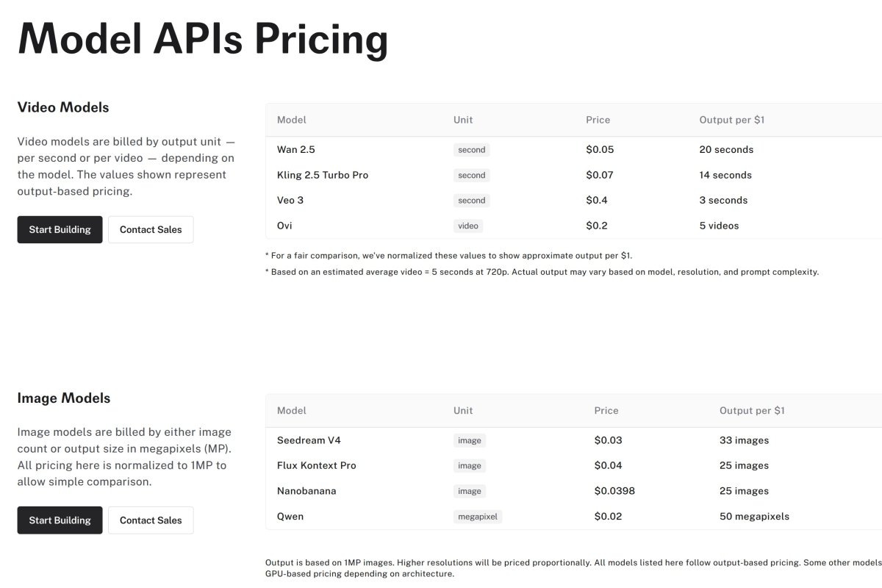882x588 pixels.
Task: Click the video unit badge for Ovi
Action: 468,226
